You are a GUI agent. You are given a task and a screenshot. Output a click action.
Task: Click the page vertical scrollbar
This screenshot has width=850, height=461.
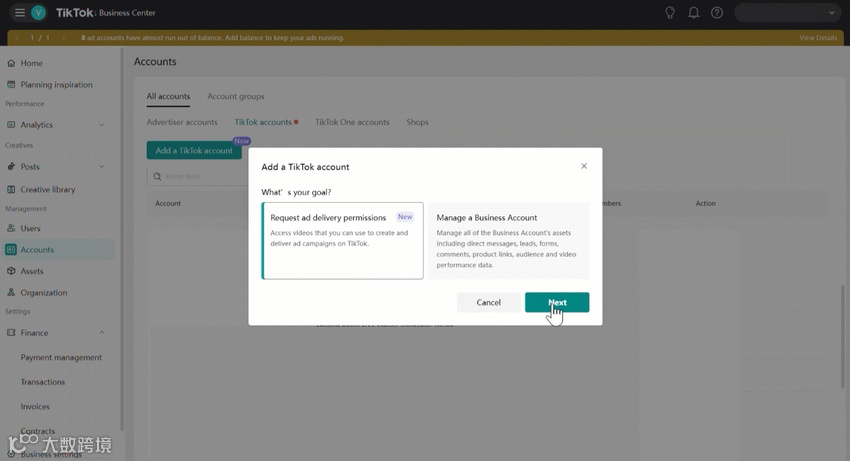tap(842, 336)
